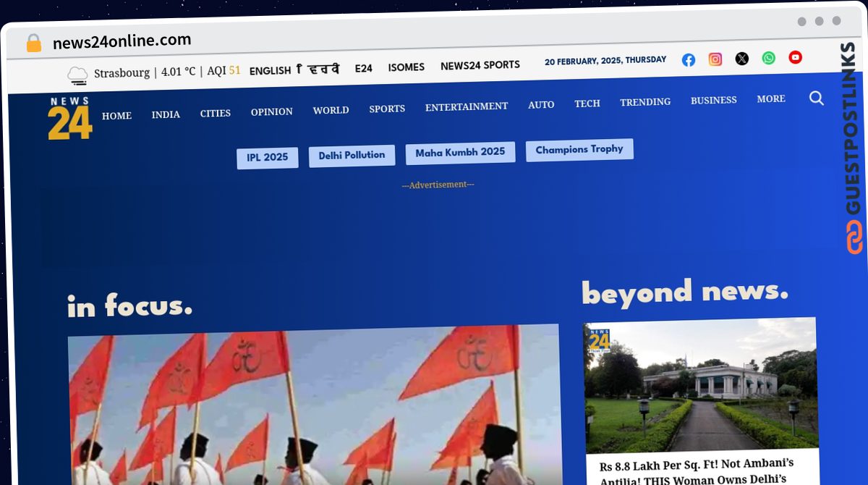Click the in focus. heading
Image resolution: width=868 pixels, height=485 pixels.
130,306
